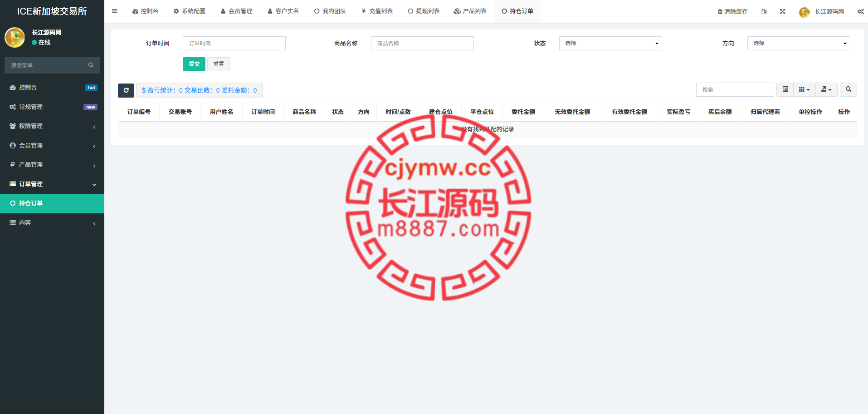Open 常规管理 in the sidebar
Viewport: 868px width, 414px height.
coord(52,107)
